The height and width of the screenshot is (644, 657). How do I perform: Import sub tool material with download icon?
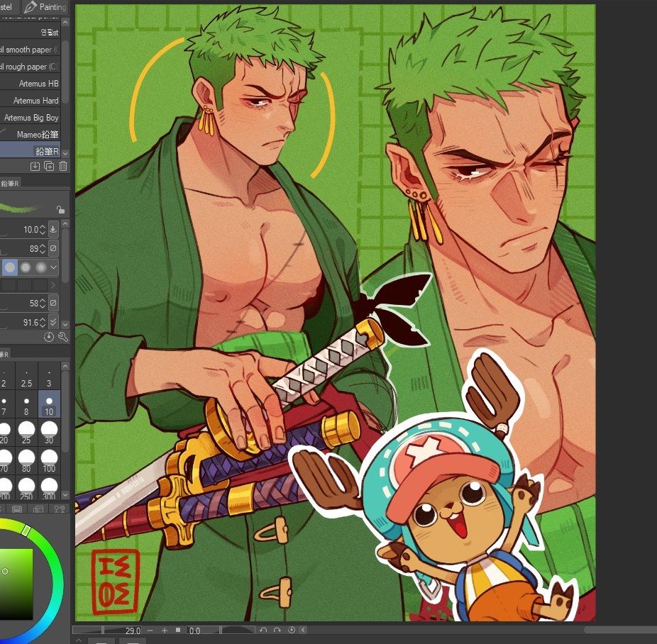(35, 166)
